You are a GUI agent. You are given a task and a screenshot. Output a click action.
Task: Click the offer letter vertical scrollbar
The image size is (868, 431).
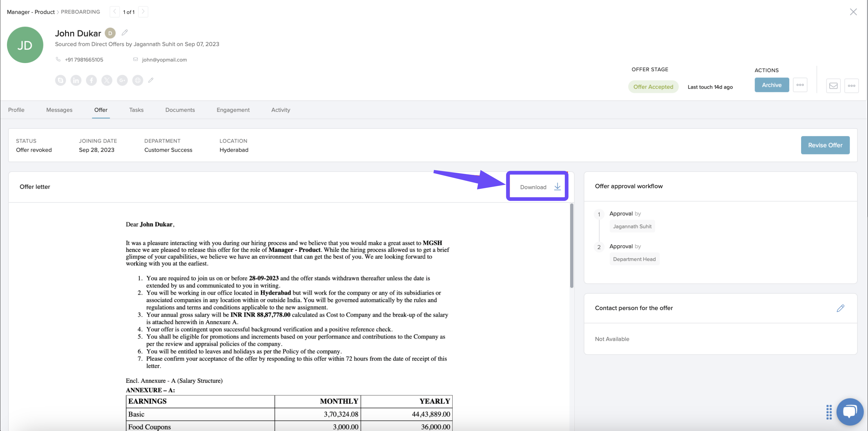click(x=571, y=246)
